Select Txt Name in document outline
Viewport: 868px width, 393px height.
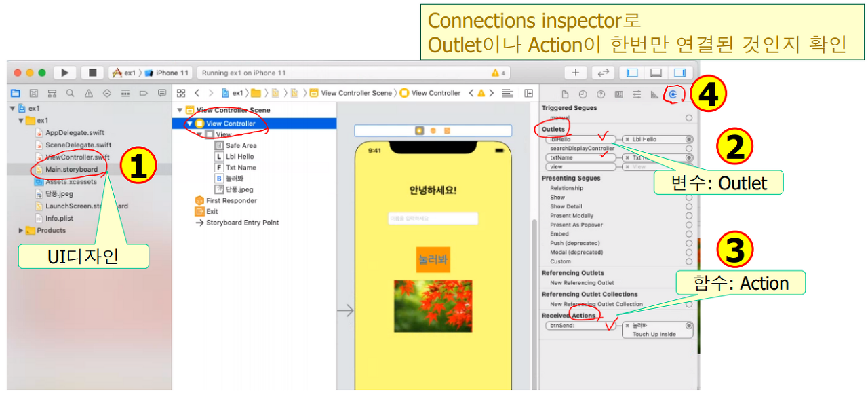241,167
